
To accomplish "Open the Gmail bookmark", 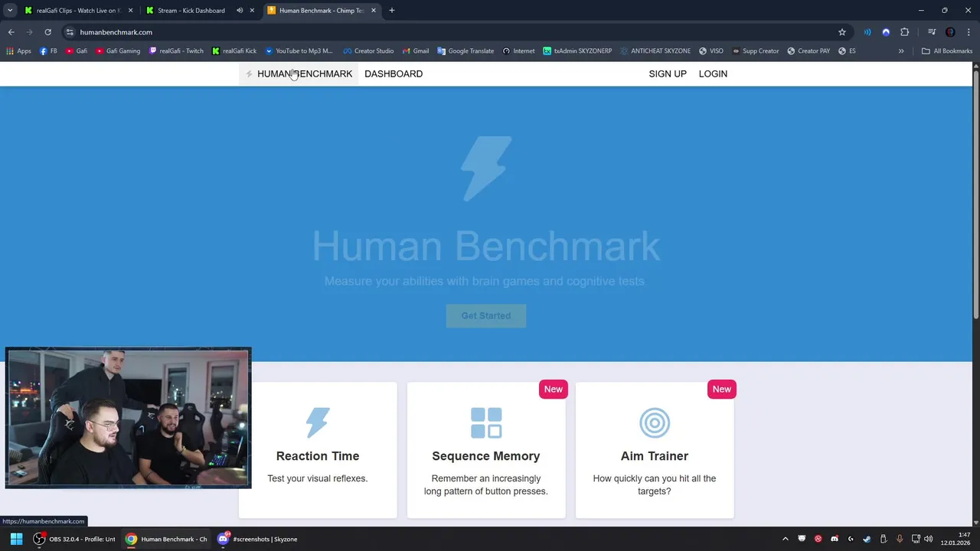I will (415, 51).
